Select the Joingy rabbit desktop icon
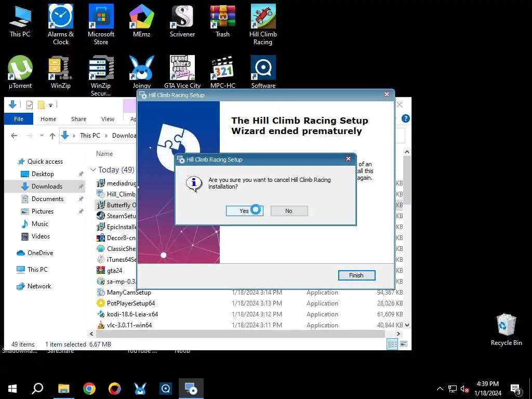This screenshot has width=532, height=399. coord(141,72)
